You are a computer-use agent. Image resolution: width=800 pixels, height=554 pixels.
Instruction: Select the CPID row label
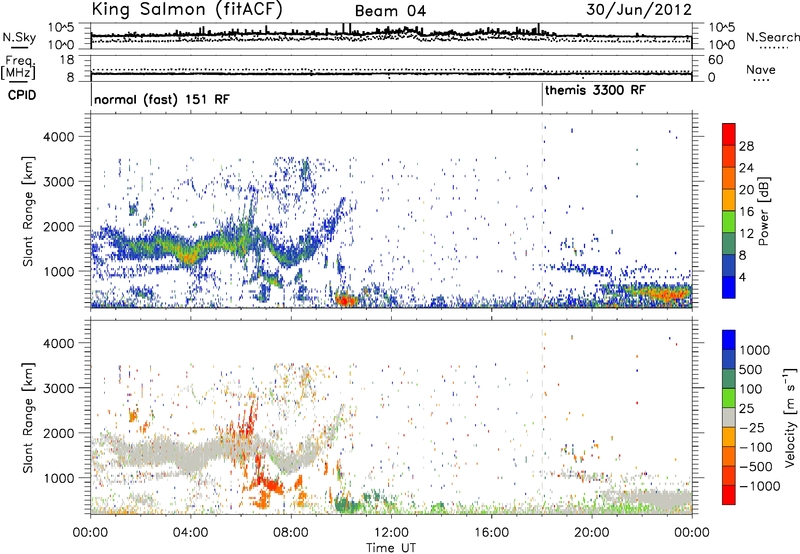22,95
